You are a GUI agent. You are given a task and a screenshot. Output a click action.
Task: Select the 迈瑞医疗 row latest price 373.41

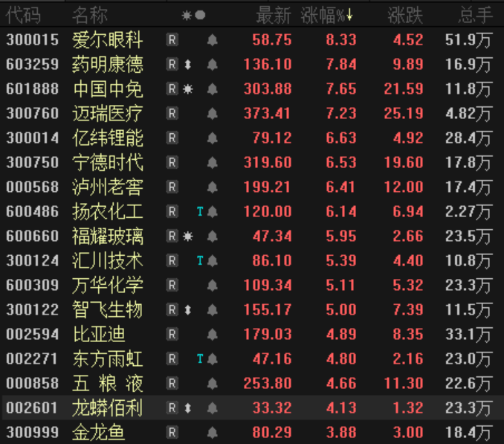coord(272,114)
